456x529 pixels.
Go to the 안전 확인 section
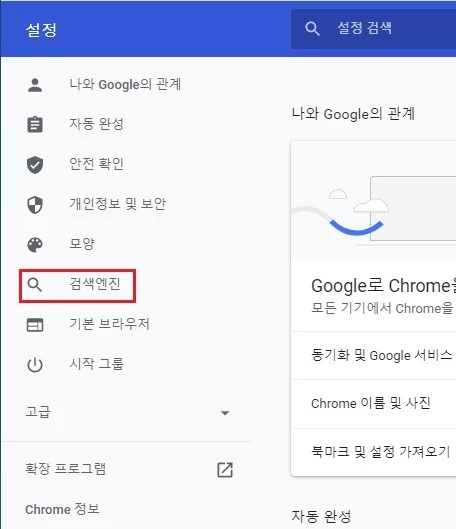pos(96,164)
